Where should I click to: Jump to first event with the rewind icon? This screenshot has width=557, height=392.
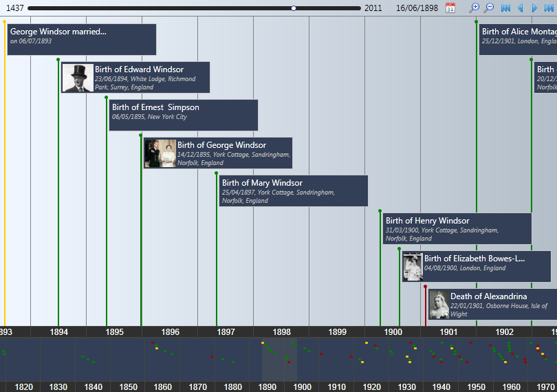pos(505,8)
